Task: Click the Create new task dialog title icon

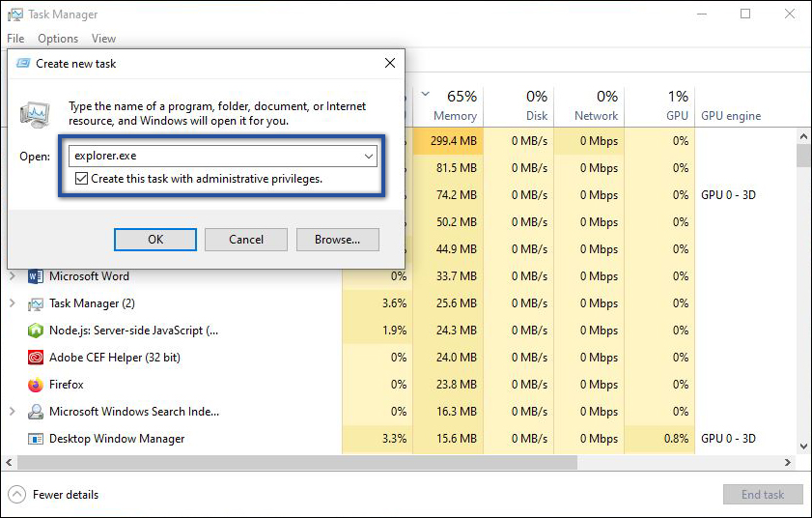Action: 23,63
